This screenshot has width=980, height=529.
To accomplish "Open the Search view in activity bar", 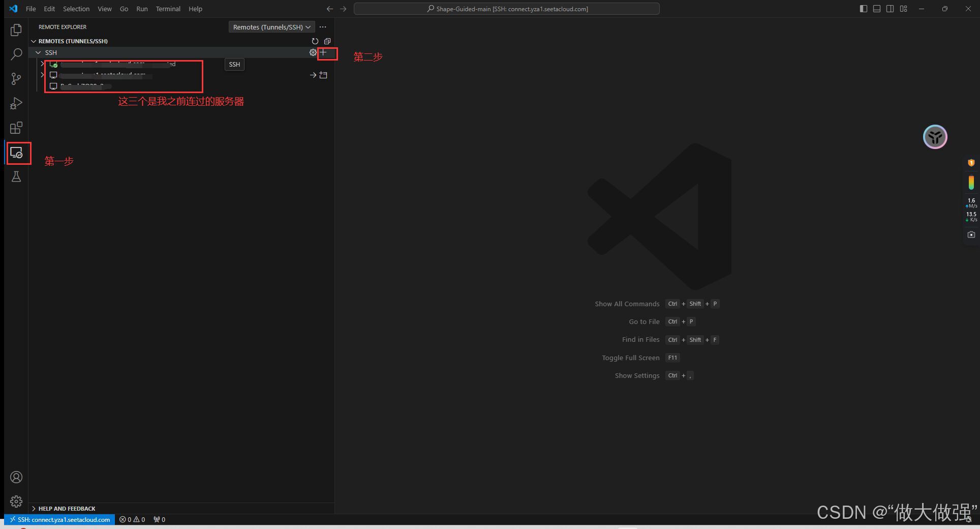I will 16,54.
